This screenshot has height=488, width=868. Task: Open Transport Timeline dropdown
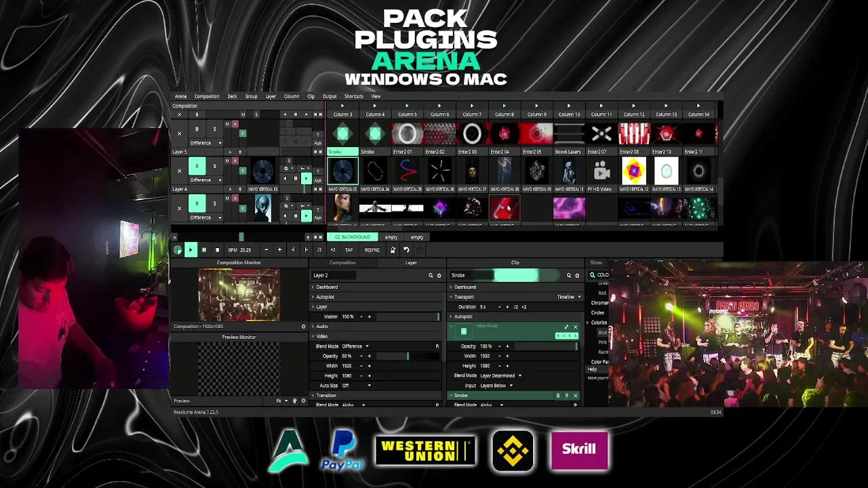click(569, 297)
